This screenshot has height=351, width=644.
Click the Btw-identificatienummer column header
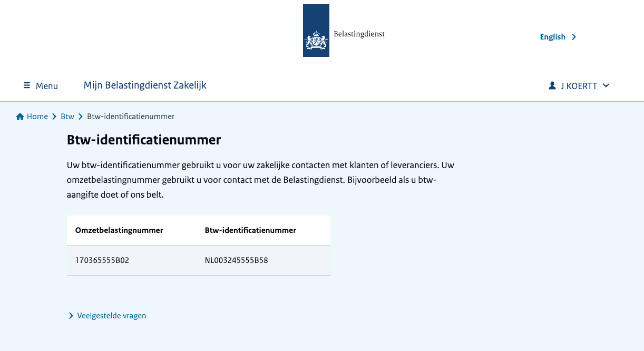(250, 230)
